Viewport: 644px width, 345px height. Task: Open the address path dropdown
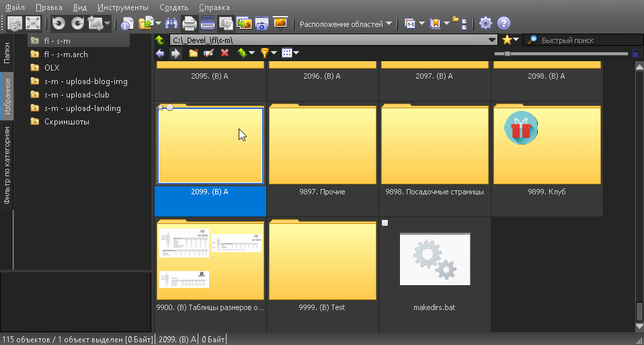pos(492,40)
